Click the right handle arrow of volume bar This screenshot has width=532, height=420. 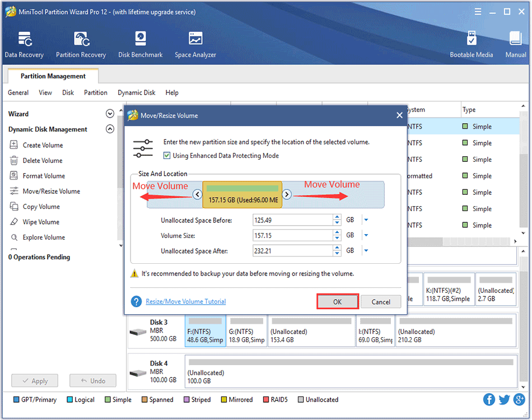pos(287,194)
